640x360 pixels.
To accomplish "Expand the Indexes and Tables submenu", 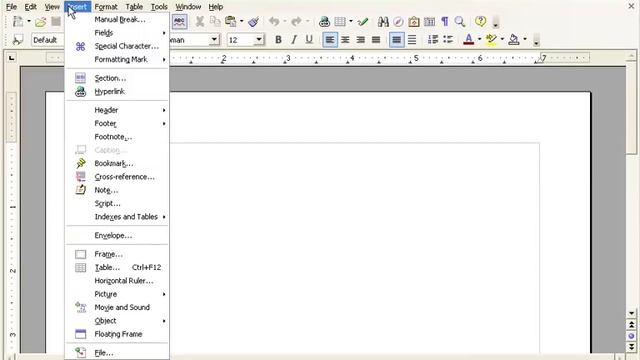I will 117,217.
